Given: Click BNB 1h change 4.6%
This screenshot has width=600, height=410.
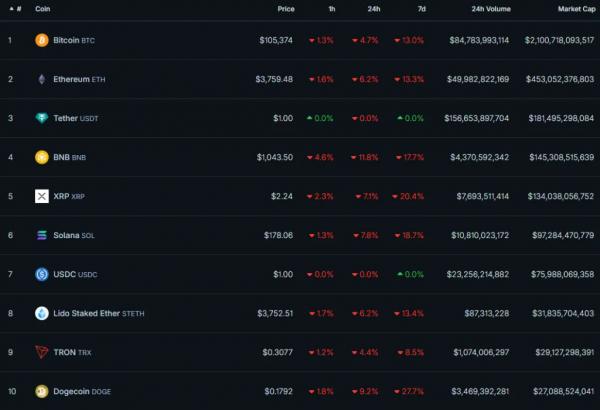Looking at the screenshot, I should pos(320,157).
